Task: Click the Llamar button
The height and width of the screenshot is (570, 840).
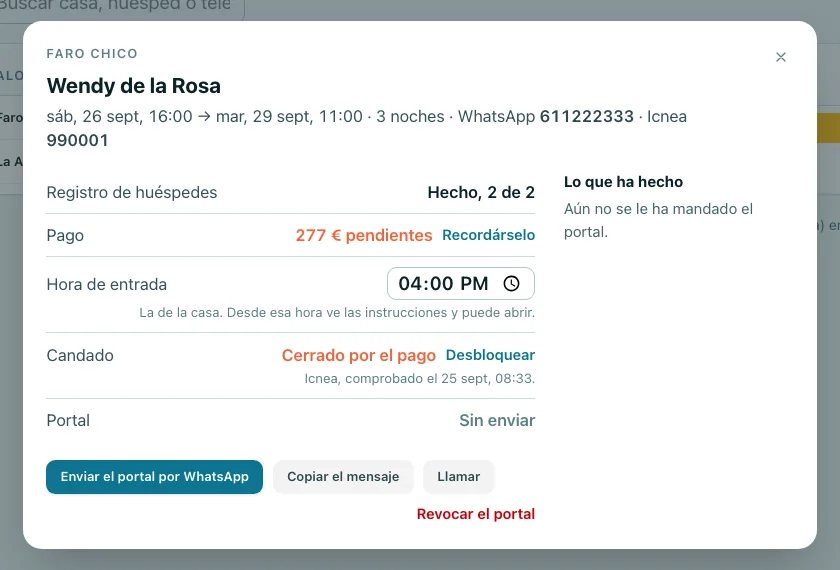Action: coord(459,477)
